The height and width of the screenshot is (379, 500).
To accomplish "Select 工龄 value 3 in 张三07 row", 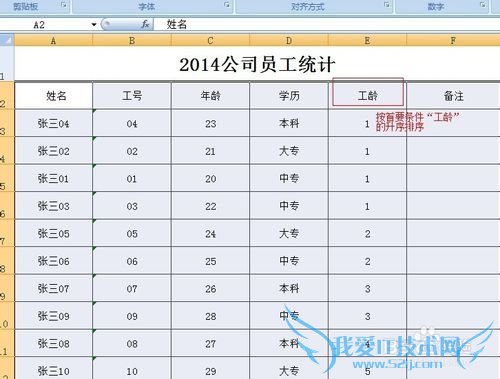I will click(x=367, y=288).
